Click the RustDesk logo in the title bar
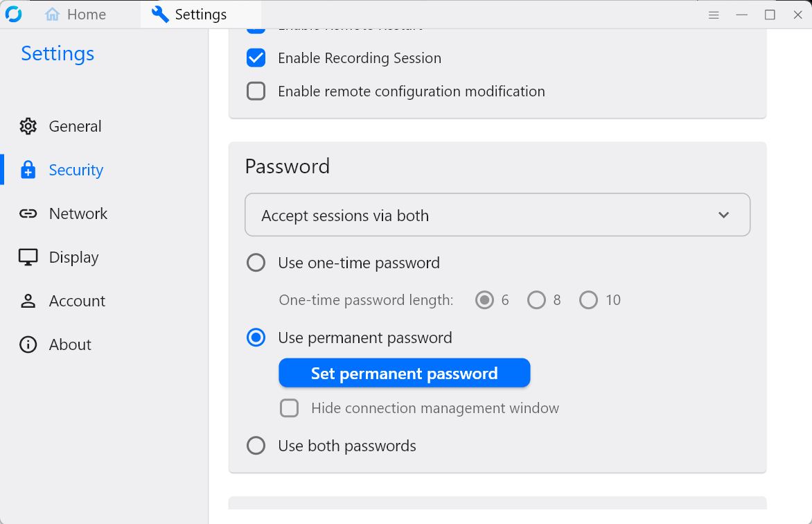Screen dimensions: 812x524 click(14, 14)
